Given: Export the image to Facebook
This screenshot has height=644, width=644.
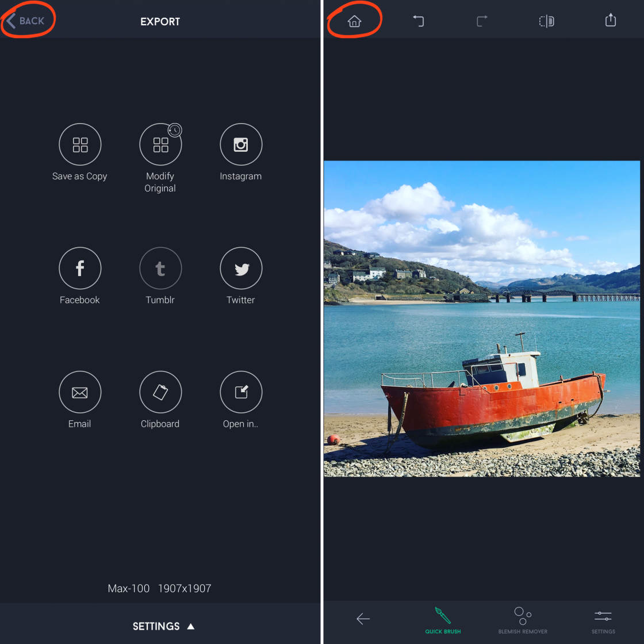Looking at the screenshot, I should 80,268.
